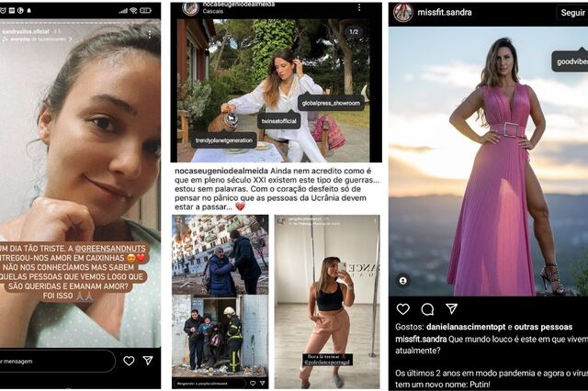Open comments on missfit.sandra post

tap(427, 309)
